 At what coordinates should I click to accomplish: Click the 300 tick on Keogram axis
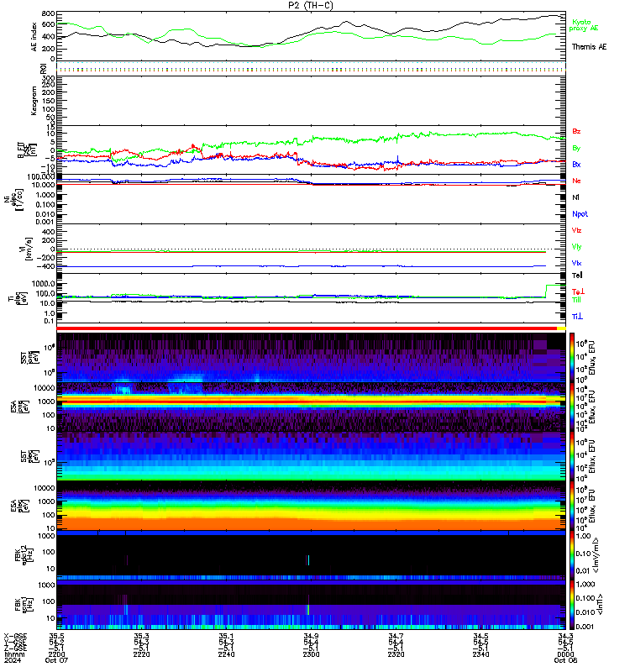click(49, 78)
